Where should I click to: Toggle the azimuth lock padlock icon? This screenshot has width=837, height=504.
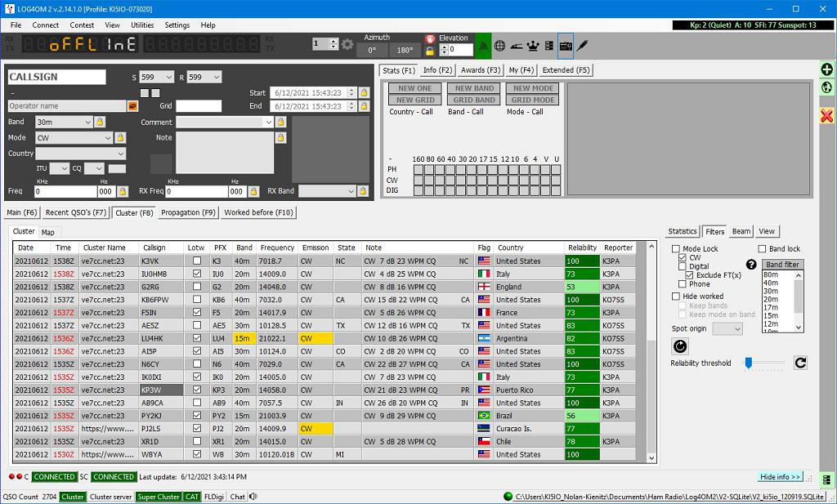coord(430,51)
